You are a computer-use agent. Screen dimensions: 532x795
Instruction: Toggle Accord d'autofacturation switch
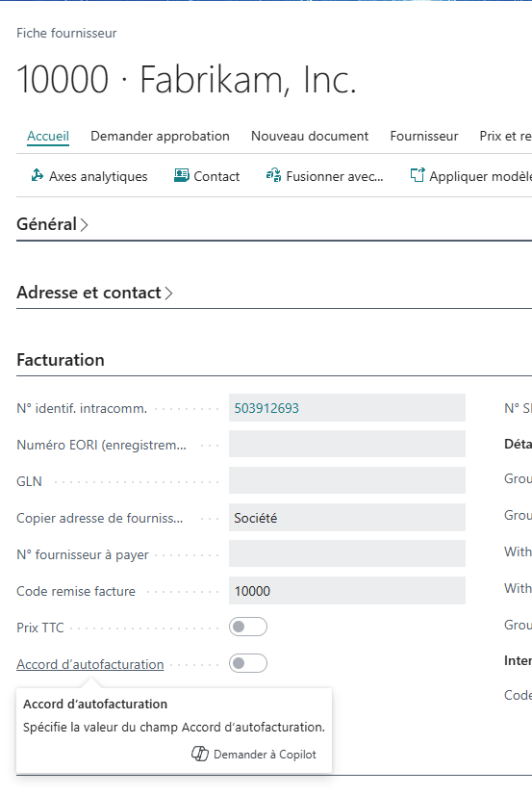coord(248,663)
